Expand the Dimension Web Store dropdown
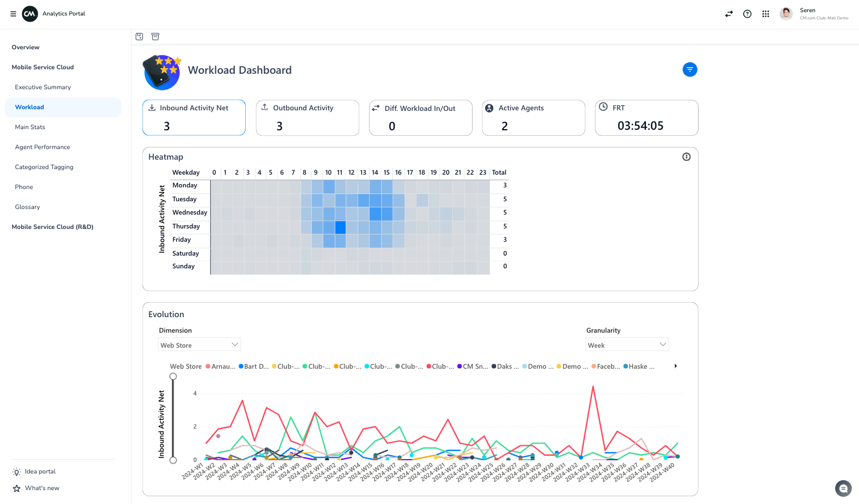859x504 pixels. coord(199,345)
